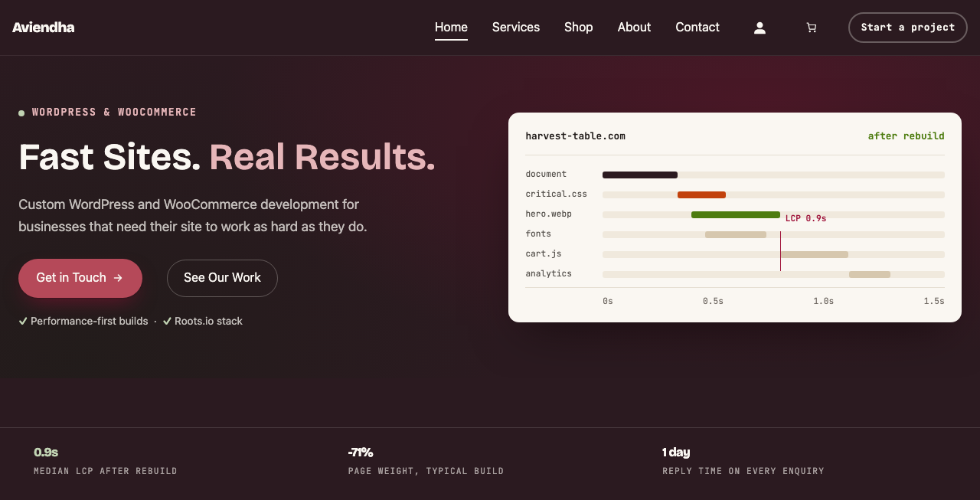
Task: Click the 'critical.css' row label
Action: pos(557,194)
